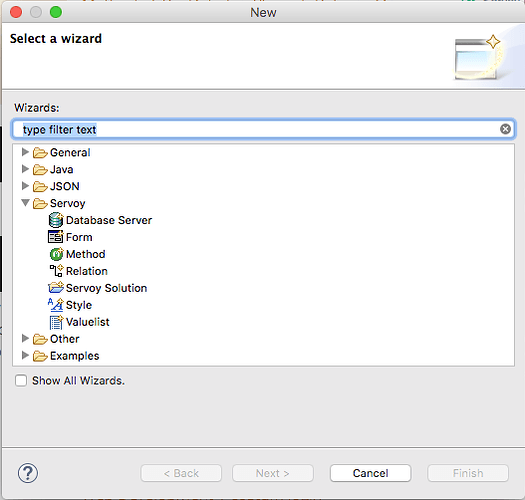Enable the Show All Wizards checkbox
525x500 pixels.
pyautogui.click(x=21, y=380)
